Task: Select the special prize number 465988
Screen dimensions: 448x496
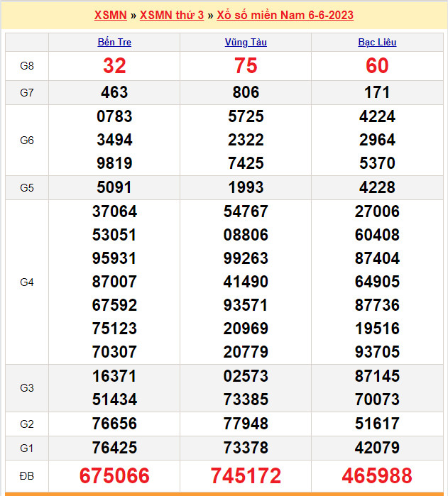Action: (x=377, y=475)
